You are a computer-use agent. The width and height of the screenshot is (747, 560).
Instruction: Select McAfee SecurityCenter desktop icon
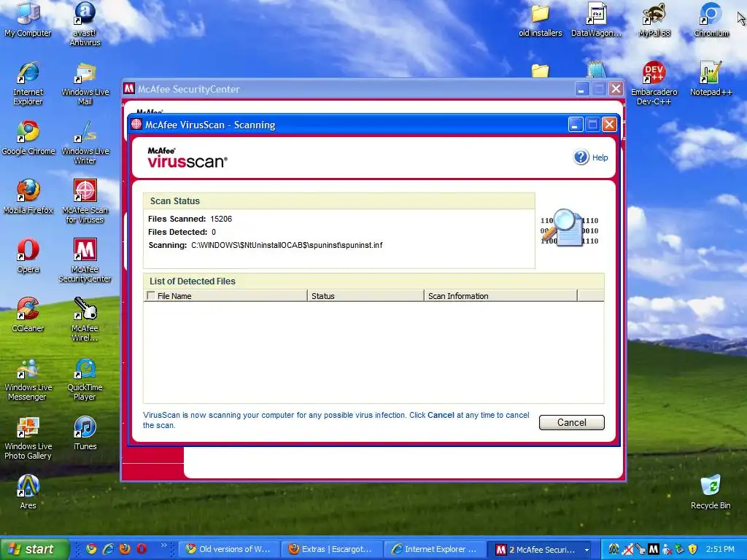[85, 260]
